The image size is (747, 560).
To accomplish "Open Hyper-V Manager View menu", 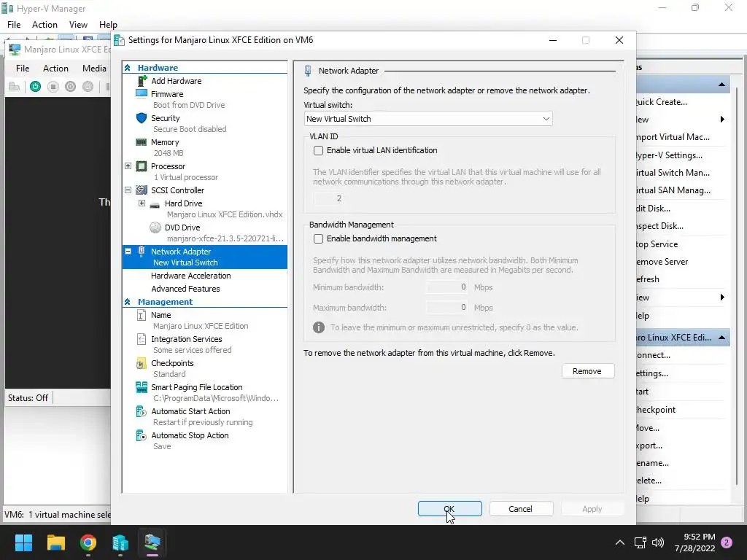I will click(78, 25).
